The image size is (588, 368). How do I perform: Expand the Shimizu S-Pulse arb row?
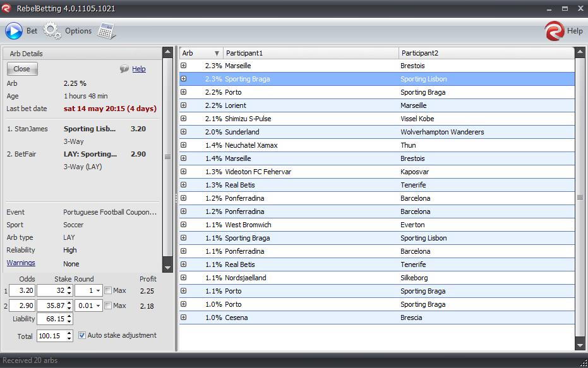pos(183,119)
